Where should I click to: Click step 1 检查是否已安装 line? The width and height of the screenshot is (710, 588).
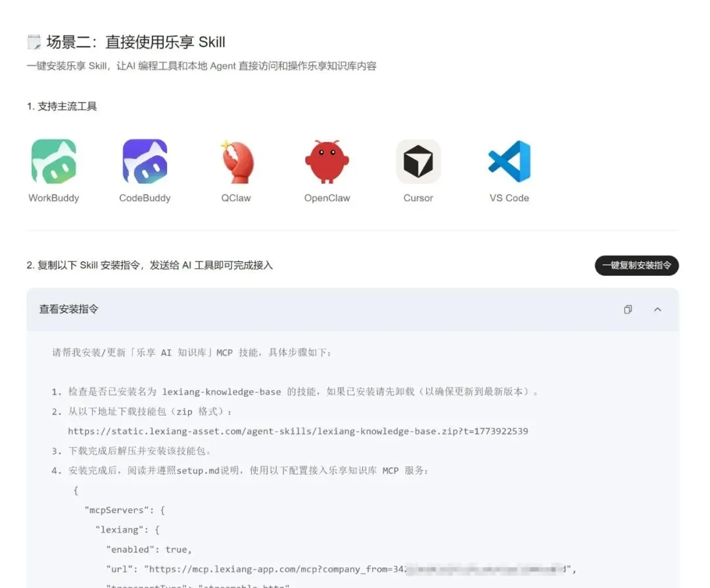[x=295, y=392]
